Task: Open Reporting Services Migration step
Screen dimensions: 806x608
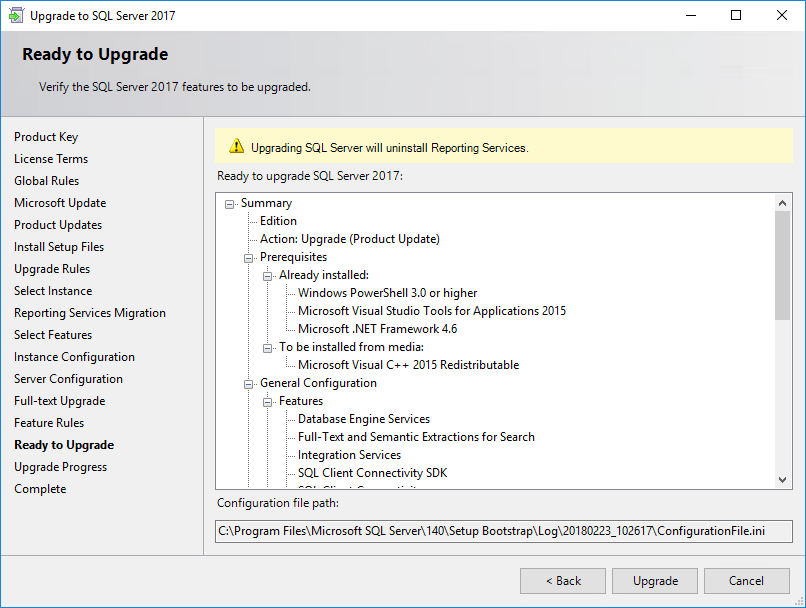Action: (90, 313)
